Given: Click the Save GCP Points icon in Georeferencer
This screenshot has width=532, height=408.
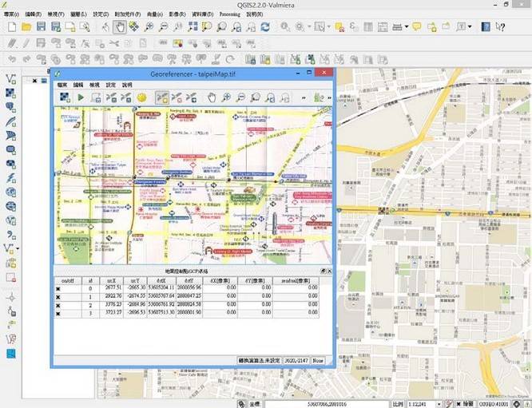Looking at the screenshot, I should click(126, 97).
